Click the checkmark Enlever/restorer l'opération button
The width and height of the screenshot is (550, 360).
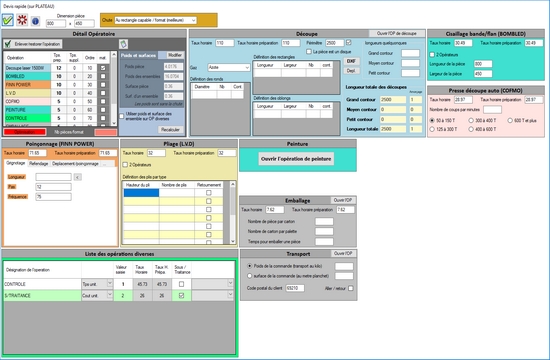pyautogui.click(x=33, y=44)
